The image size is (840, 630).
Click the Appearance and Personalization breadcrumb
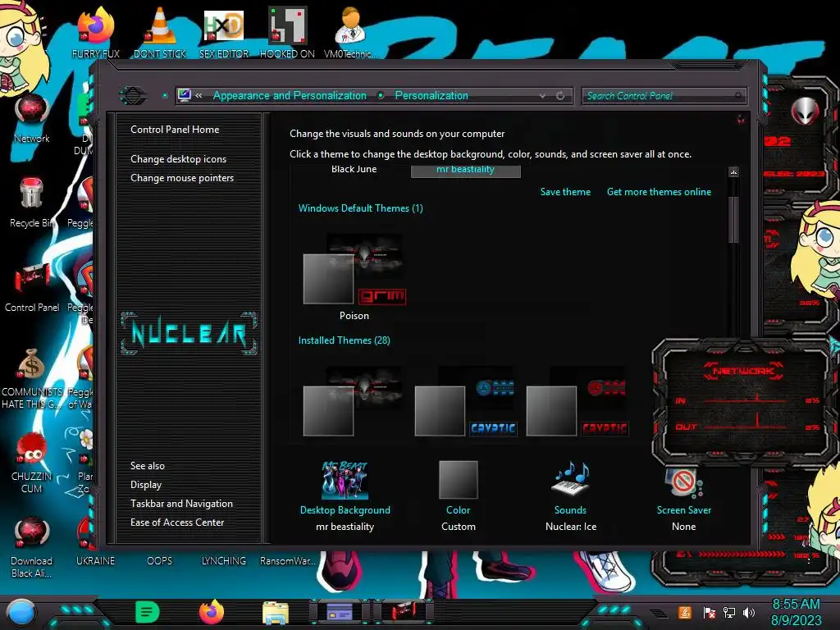(290, 95)
